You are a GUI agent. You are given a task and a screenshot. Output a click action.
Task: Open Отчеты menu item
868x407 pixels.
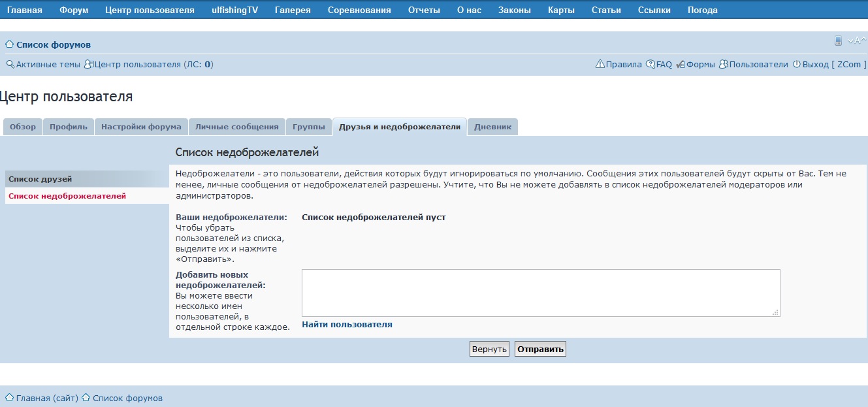[424, 10]
